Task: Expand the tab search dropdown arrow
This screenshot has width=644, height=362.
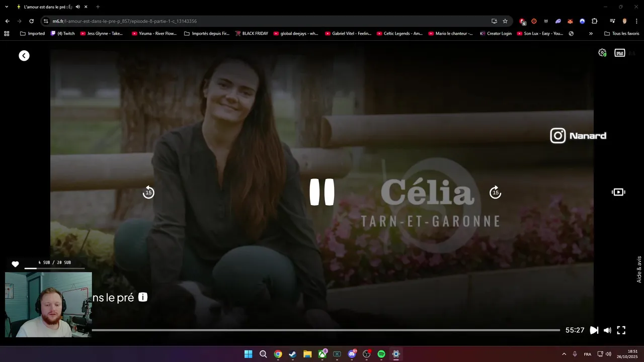Action: click(x=7, y=7)
